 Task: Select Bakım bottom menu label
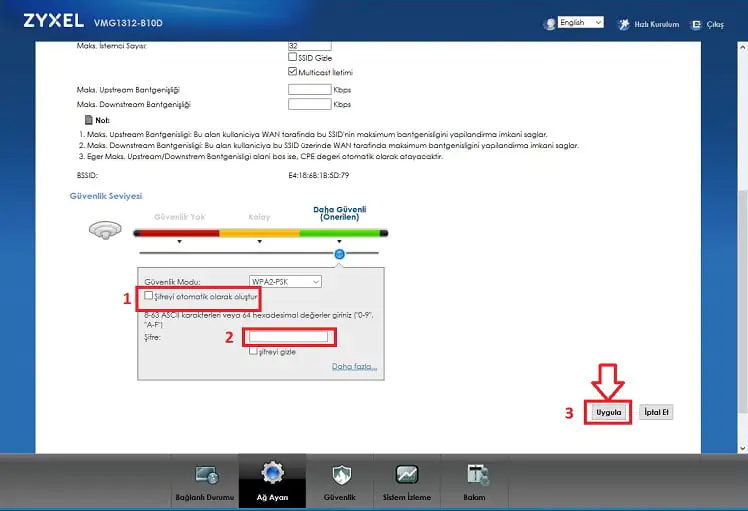pos(474,497)
